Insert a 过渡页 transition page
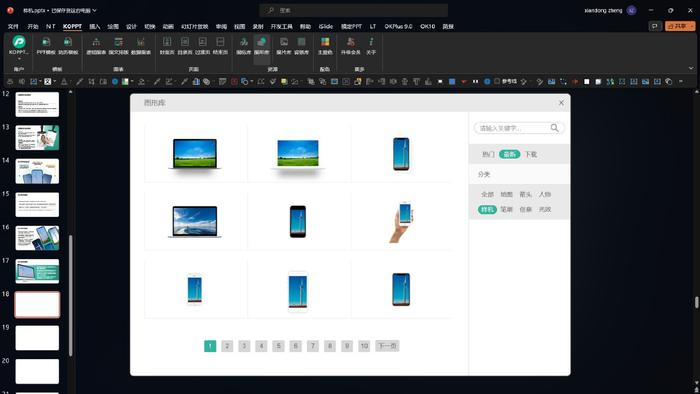The height and width of the screenshot is (394, 700). (x=202, y=46)
